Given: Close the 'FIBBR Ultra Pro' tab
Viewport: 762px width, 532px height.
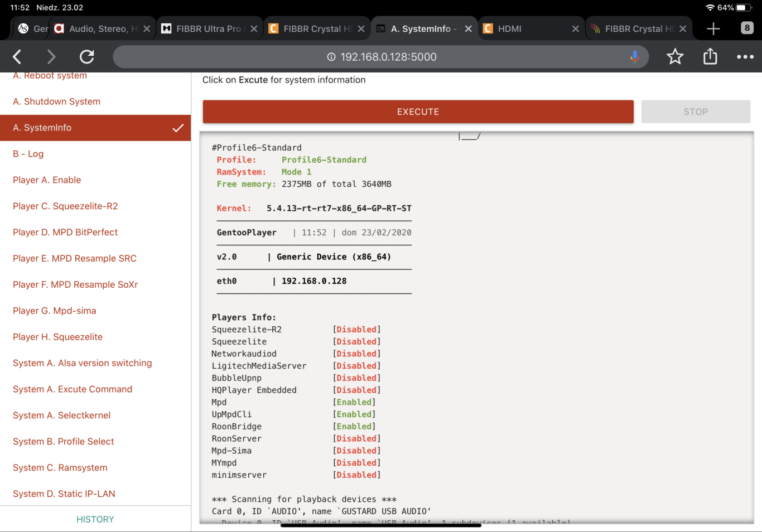Looking at the screenshot, I should (x=254, y=28).
